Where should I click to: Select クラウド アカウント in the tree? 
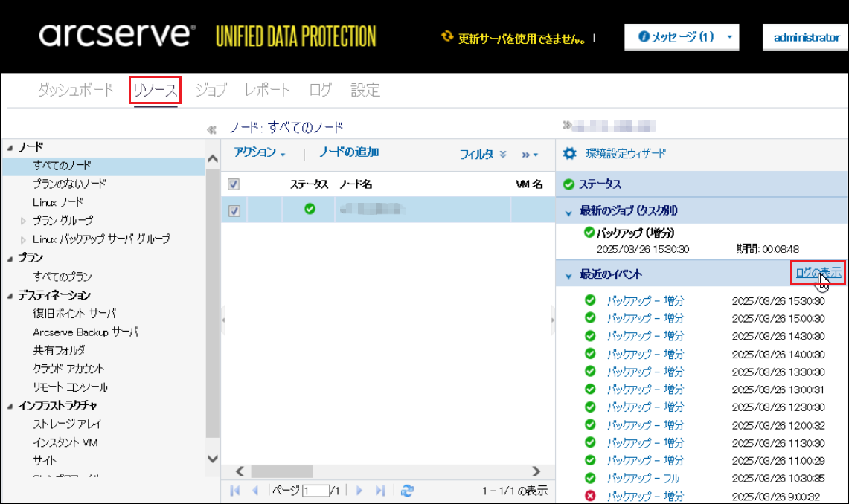68,369
